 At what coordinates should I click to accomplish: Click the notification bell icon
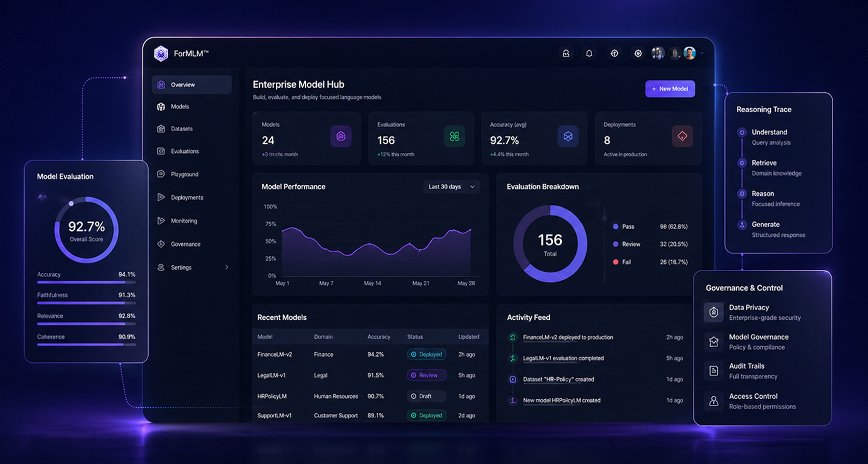point(589,53)
